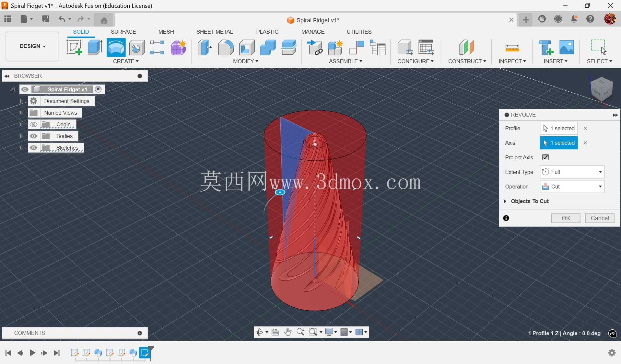Select the Offset Face tool
Viewport: 621px width, 364px height.
click(x=289, y=48)
